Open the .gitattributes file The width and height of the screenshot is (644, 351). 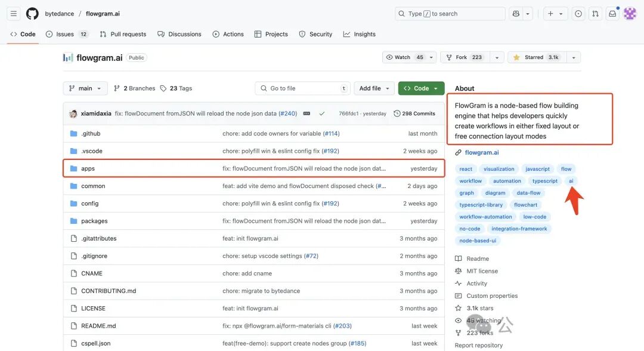click(99, 238)
